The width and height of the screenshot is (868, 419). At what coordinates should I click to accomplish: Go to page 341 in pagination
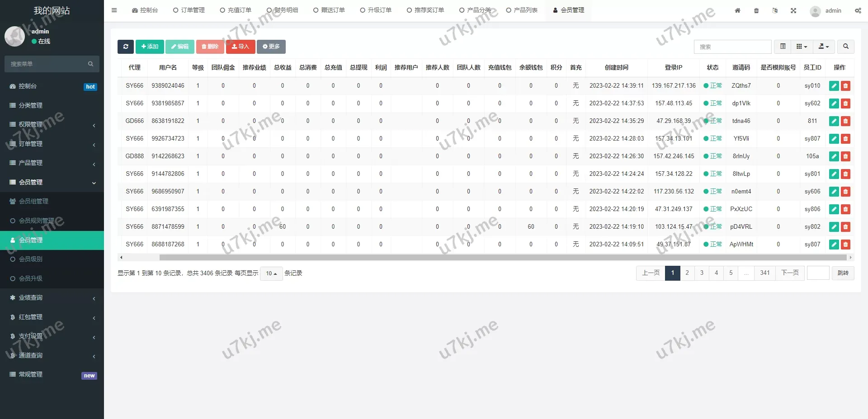click(764, 273)
